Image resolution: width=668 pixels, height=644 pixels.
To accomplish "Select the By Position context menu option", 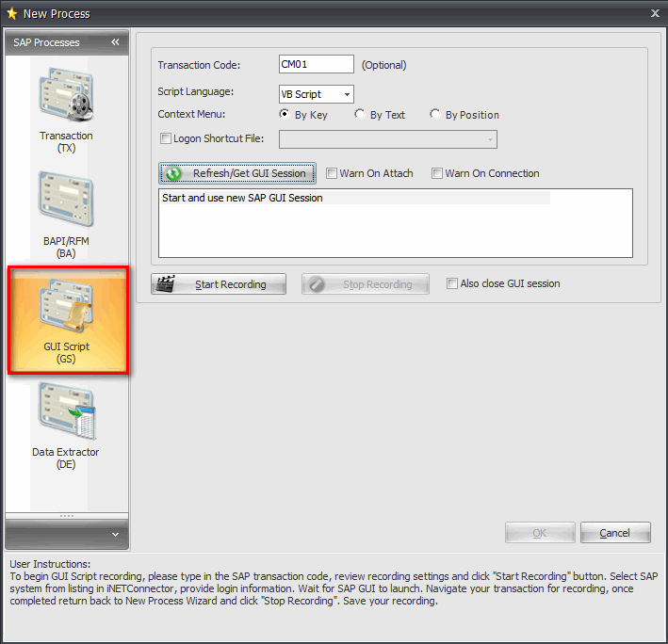I will 435,114.
